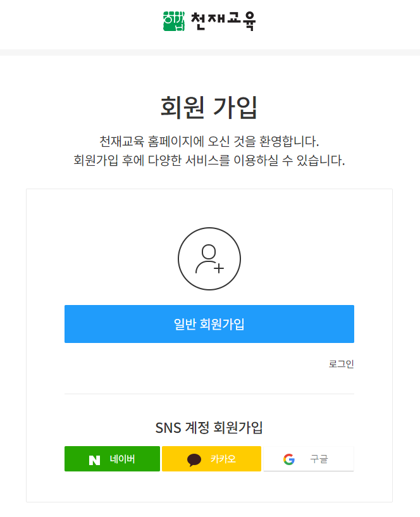Sign up with 구글 button

pos(309,459)
